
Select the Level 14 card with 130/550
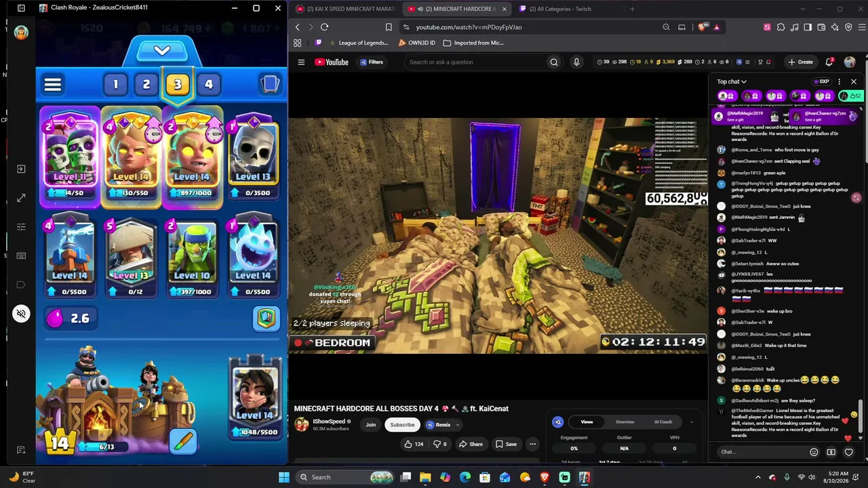coord(131,157)
